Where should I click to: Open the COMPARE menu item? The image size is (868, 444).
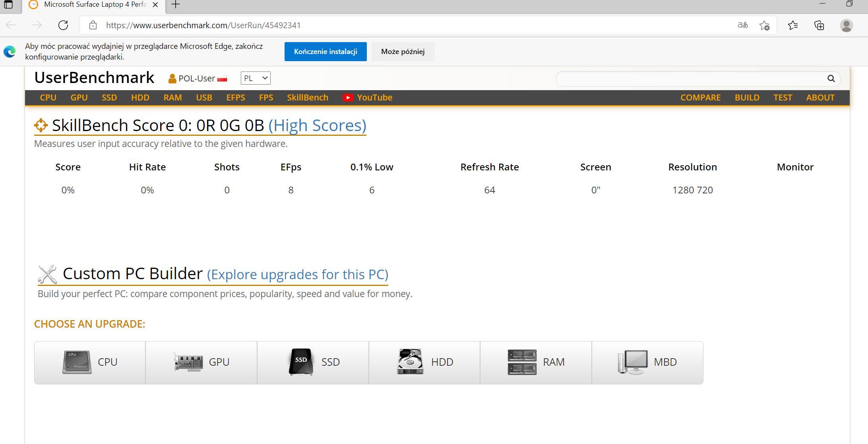point(700,98)
